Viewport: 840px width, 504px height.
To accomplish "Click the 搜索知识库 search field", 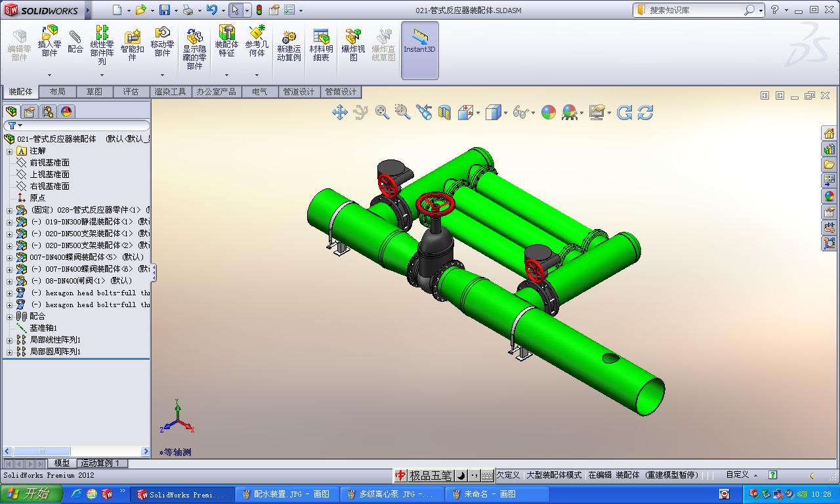I will point(695,10).
